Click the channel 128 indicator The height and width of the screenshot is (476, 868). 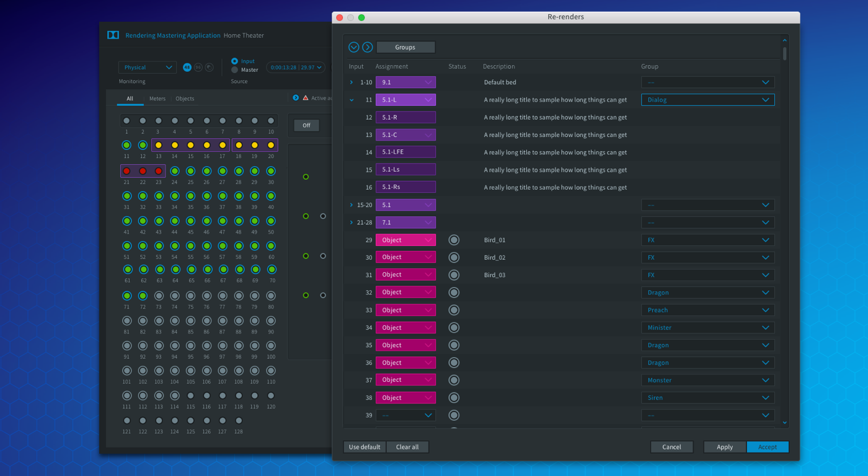pos(239,420)
